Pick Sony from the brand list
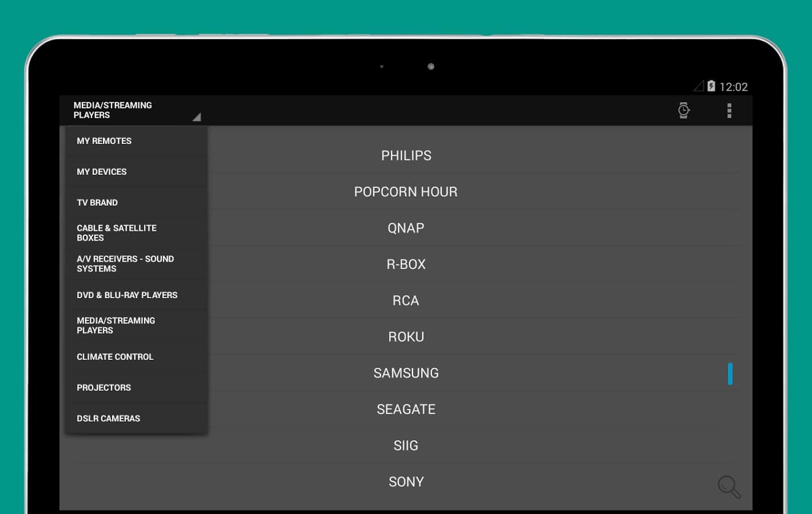The width and height of the screenshot is (812, 514). [x=406, y=482]
